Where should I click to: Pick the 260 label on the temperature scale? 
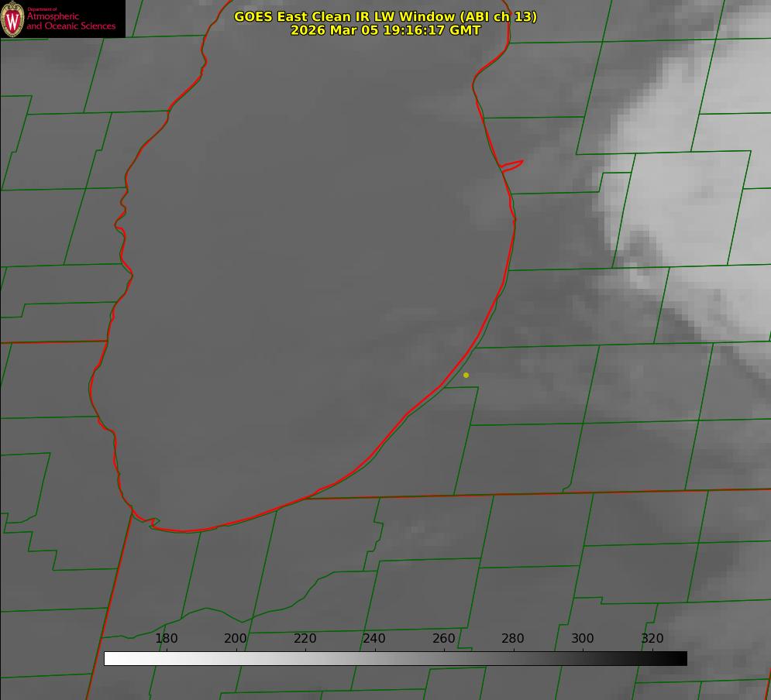[443, 639]
